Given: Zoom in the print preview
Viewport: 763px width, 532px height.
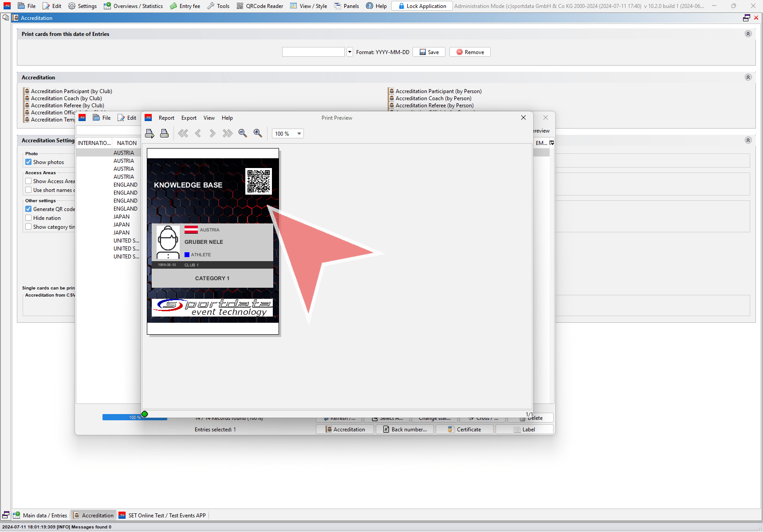Looking at the screenshot, I should [258, 133].
